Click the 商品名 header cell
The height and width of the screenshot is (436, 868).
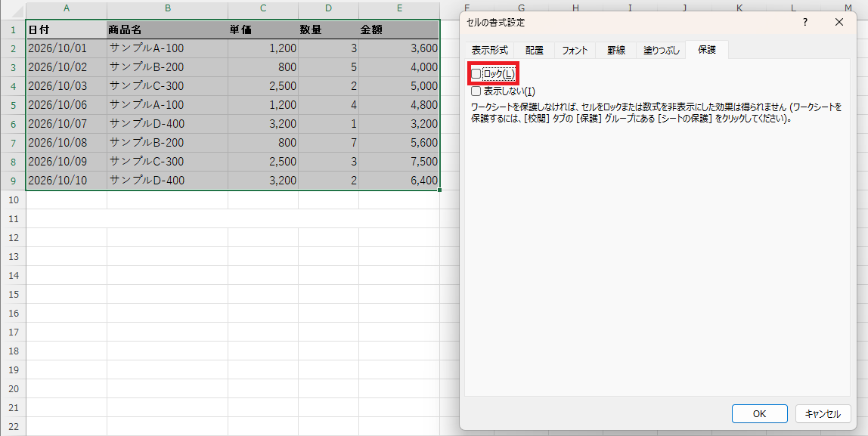(x=168, y=30)
